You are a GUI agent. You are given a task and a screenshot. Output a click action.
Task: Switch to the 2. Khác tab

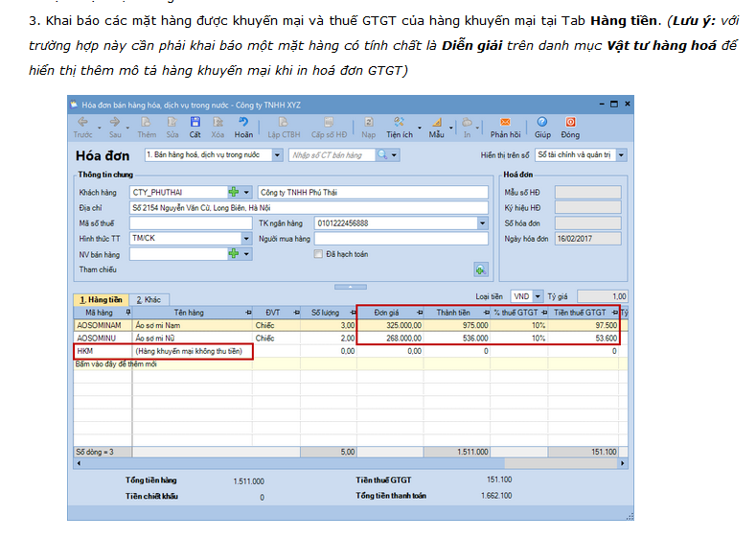tap(149, 299)
